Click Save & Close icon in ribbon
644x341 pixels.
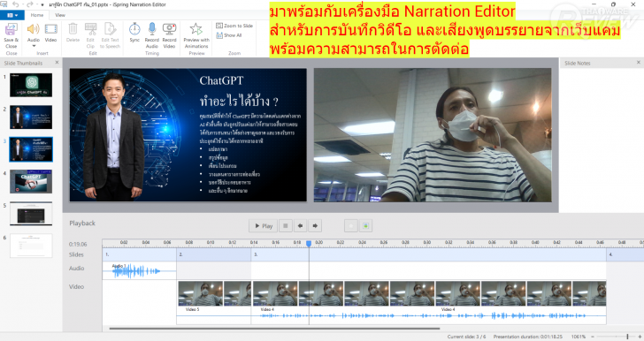(x=11, y=29)
